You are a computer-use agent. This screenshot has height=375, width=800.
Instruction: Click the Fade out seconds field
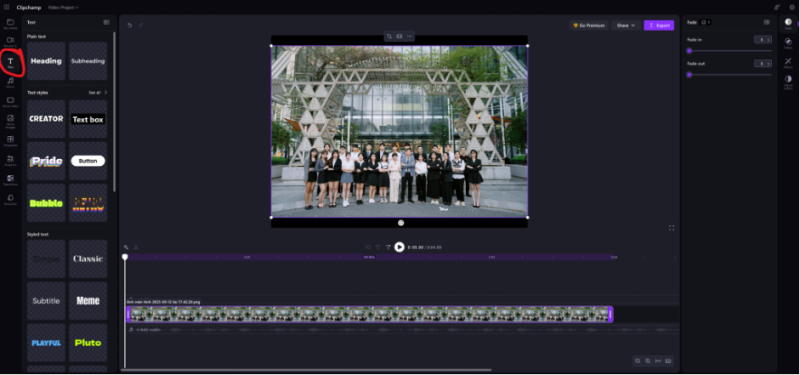[x=763, y=63]
